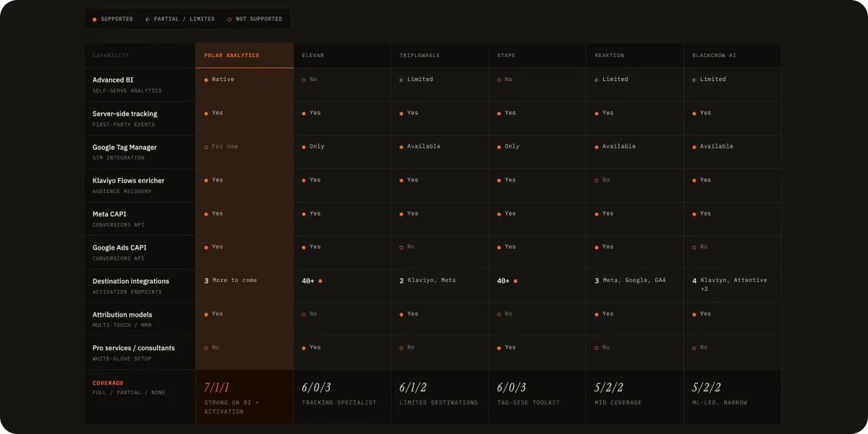Click the Google Ads CAPI row label
This screenshot has width=868, height=434.
point(119,247)
